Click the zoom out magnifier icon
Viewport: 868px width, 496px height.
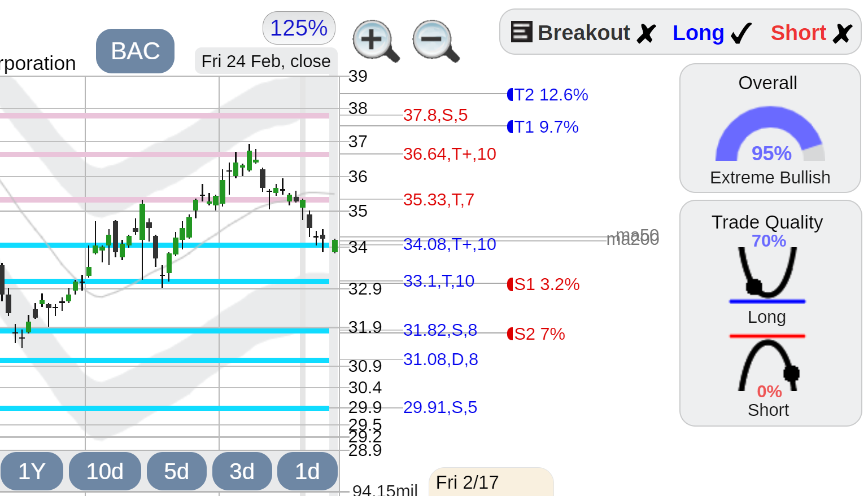(435, 41)
